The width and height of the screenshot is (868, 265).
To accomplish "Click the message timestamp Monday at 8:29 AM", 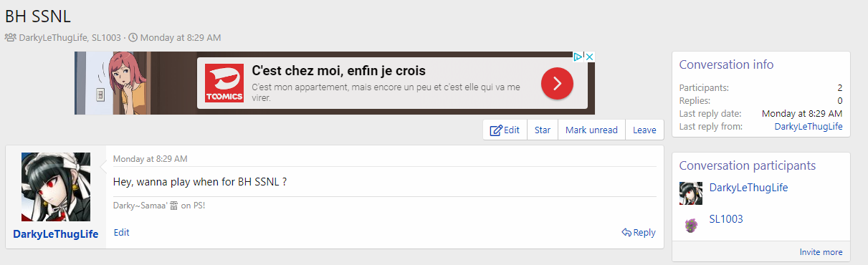I will point(151,159).
